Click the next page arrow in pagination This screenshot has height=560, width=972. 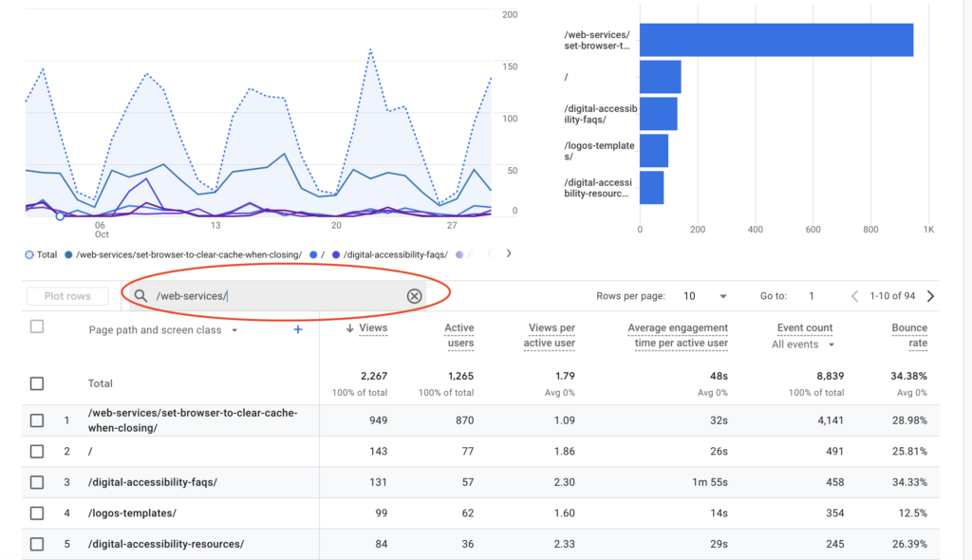[929, 295]
